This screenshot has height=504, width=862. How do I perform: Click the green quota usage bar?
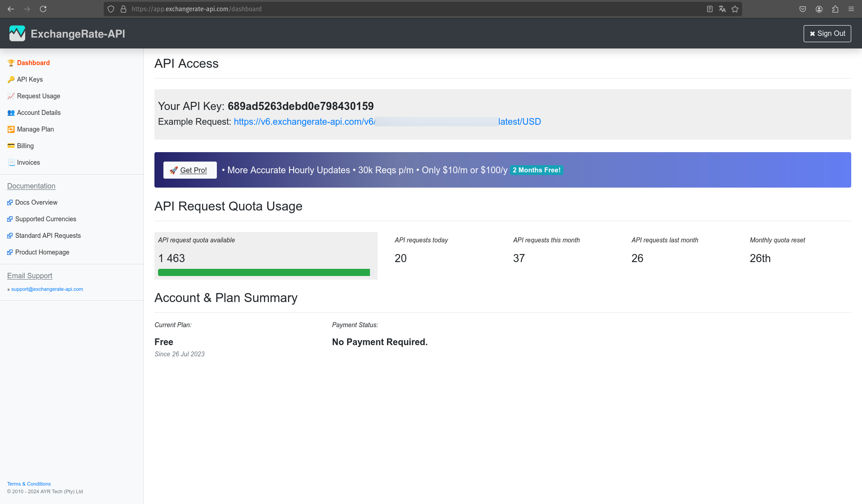264,272
